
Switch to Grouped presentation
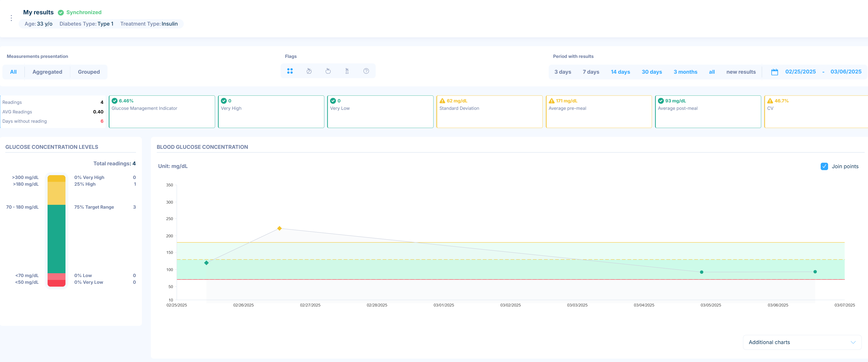89,72
